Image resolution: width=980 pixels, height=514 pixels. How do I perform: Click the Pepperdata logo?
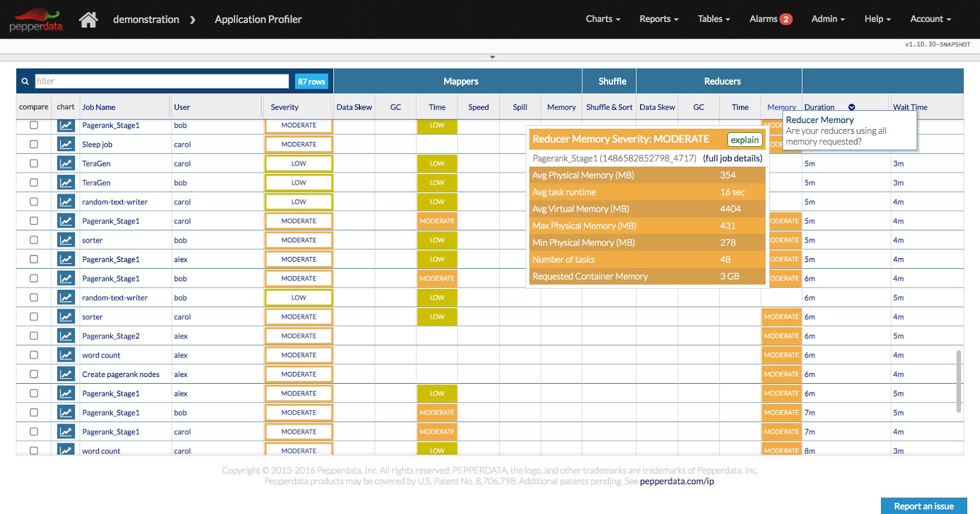point(36,20)
